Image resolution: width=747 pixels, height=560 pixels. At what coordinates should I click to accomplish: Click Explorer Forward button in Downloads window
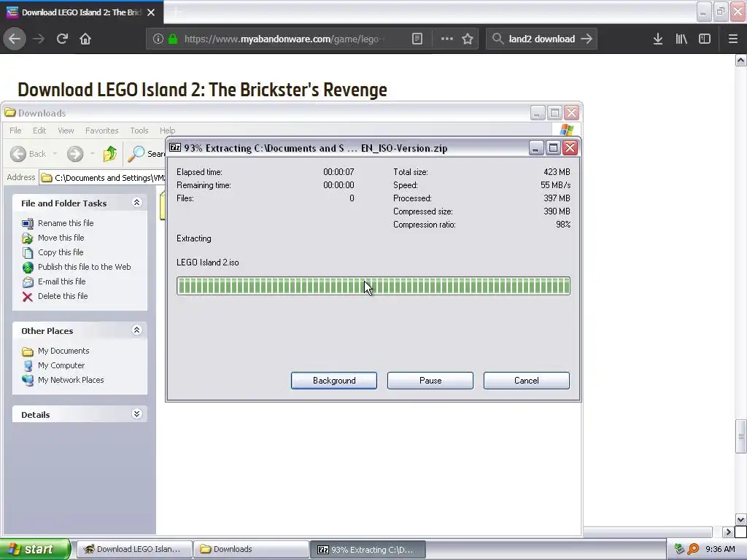[x=75, y=154]
